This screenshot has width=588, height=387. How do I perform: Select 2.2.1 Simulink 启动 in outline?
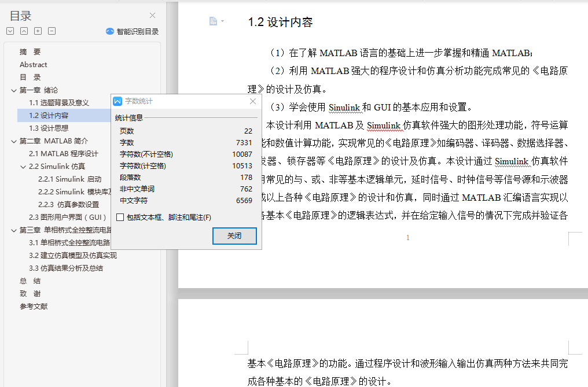point(70,179)
